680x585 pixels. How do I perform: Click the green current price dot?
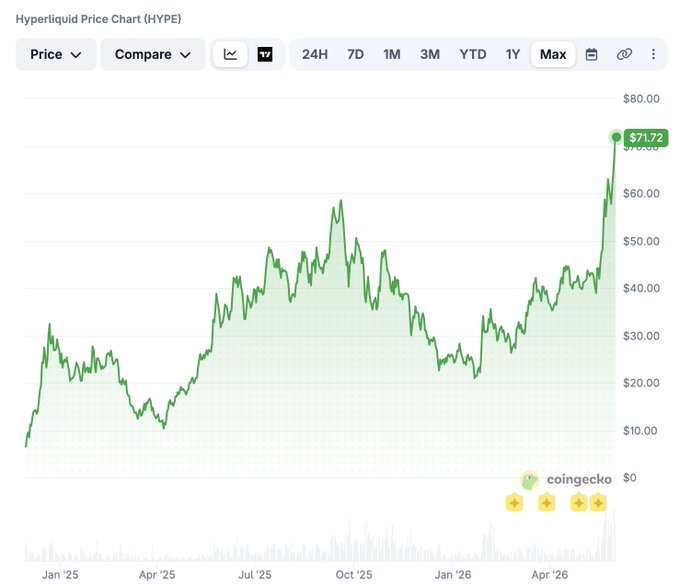click(616, 137)
